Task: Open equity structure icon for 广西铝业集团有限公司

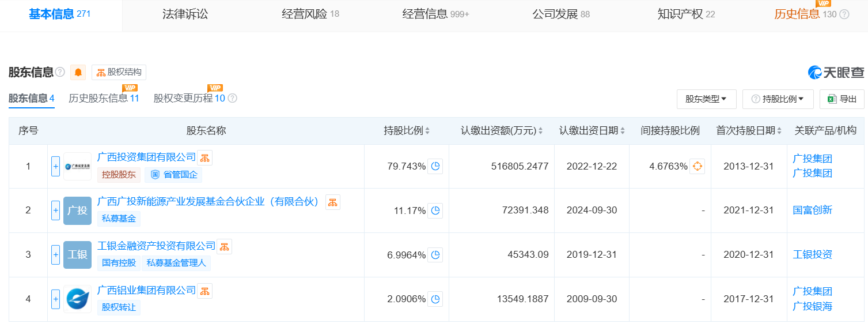Action: (205, 291)
